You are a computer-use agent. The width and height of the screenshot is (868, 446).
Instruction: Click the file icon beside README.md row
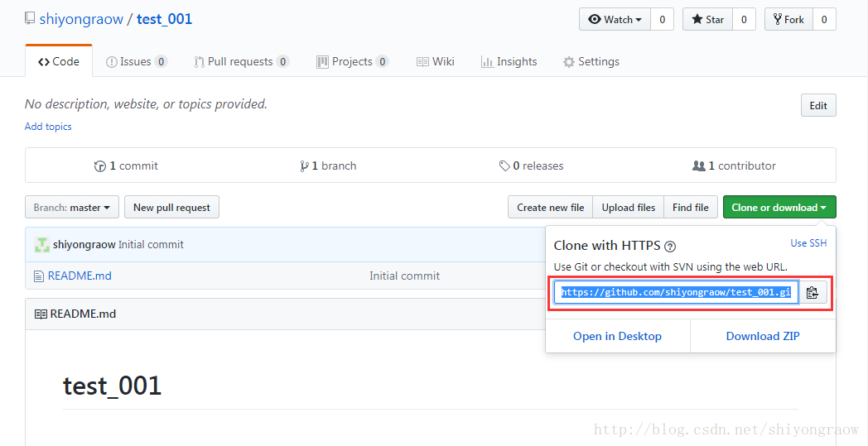click(x=38, y=276)
